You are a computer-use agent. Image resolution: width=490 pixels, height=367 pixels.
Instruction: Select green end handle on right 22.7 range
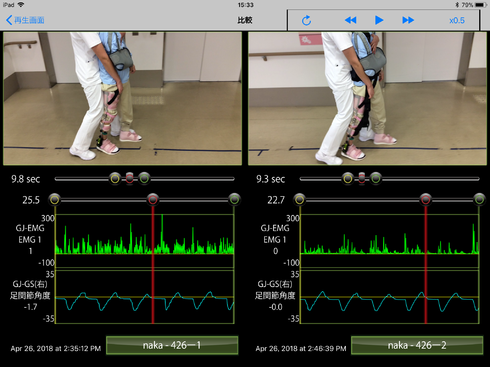tap(479, 200)
